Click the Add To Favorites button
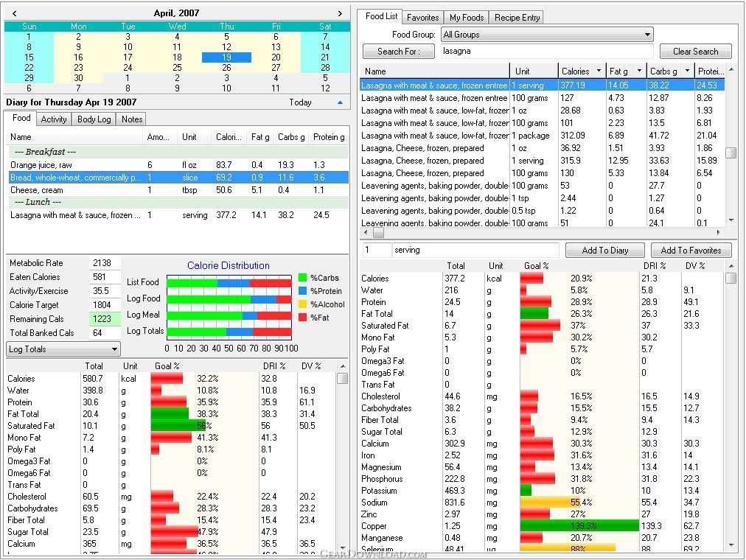This screenshot has width=746, height=560. (691, 250)
